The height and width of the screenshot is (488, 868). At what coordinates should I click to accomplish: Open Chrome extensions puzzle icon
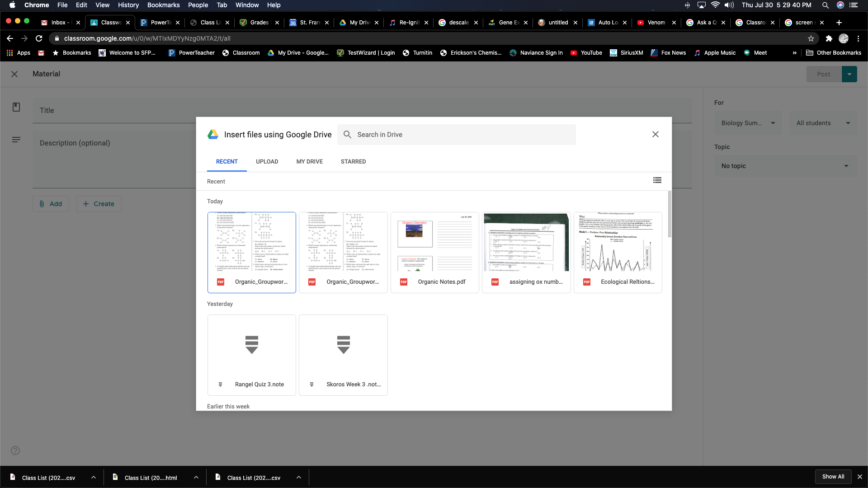pyautogui.click(x=829, y=38)
